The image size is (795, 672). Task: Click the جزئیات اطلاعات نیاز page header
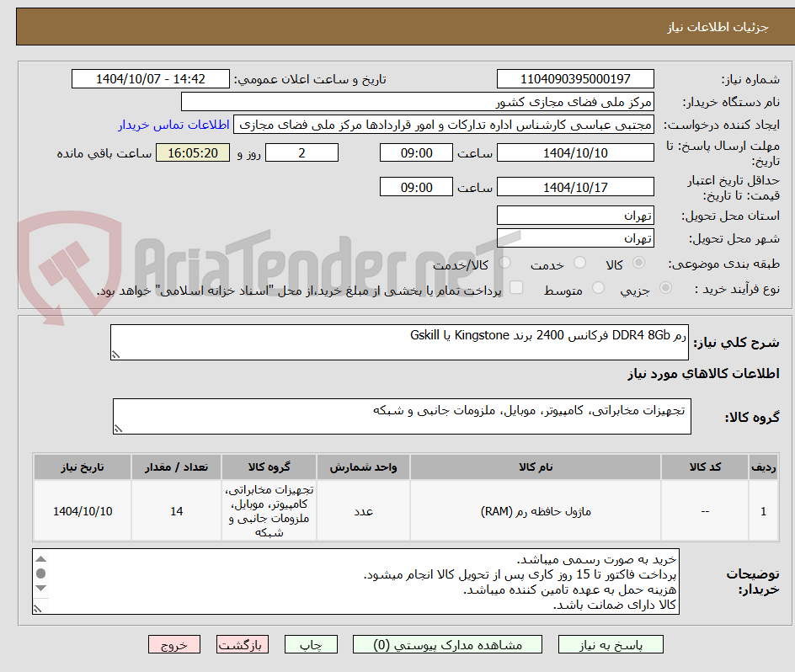718,27
